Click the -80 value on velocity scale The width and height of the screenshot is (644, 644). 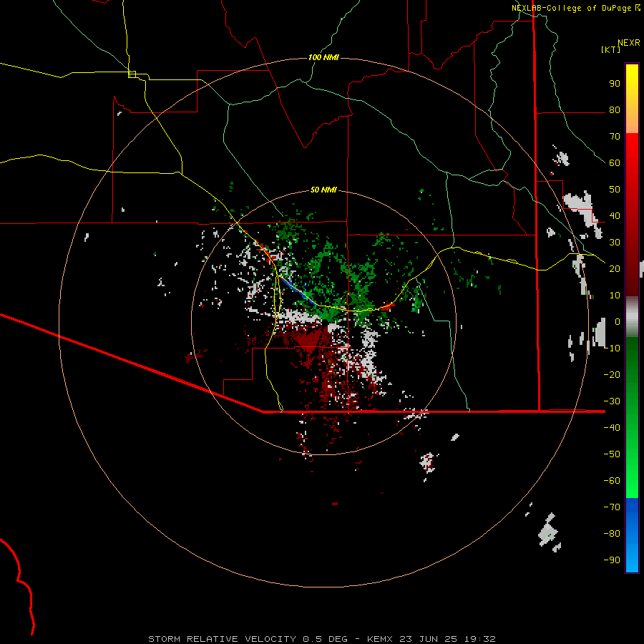tap(612, 534)
